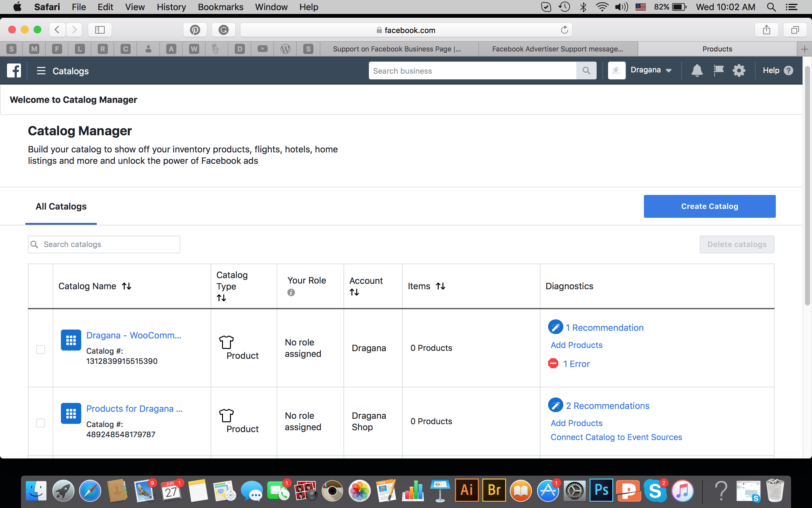Show the Safari sidebar
The image size is (812, 508).
point(100,30)
